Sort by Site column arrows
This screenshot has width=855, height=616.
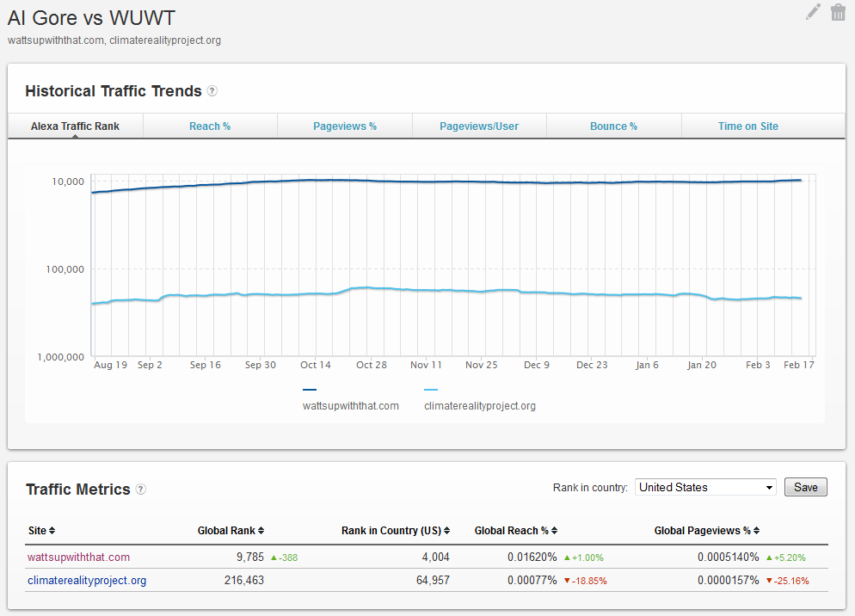coord(52,530)
